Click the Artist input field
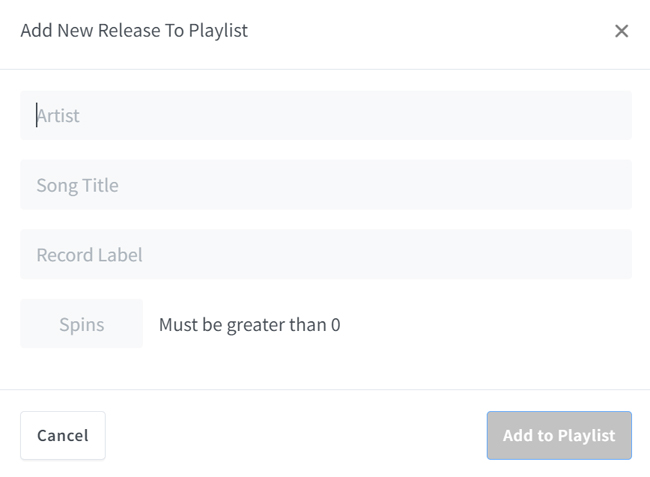 coord(326,115)
